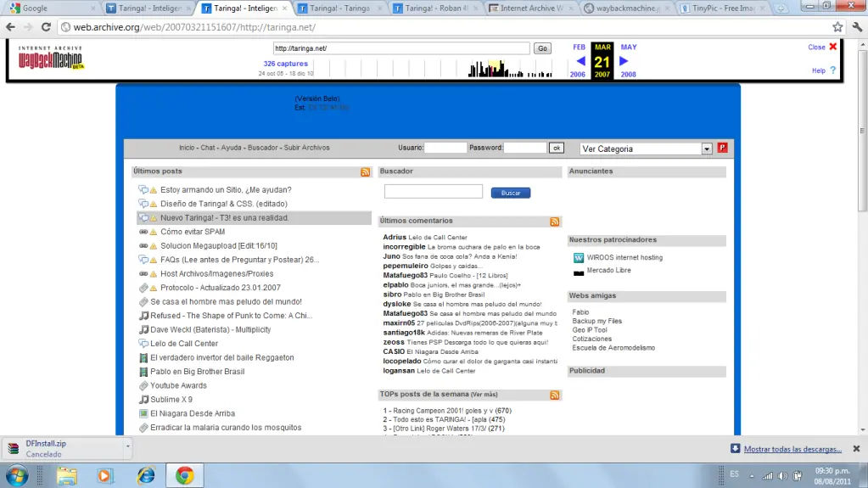
Task: Open Wayback Machine logo home
Action: [x=51, y=58]
